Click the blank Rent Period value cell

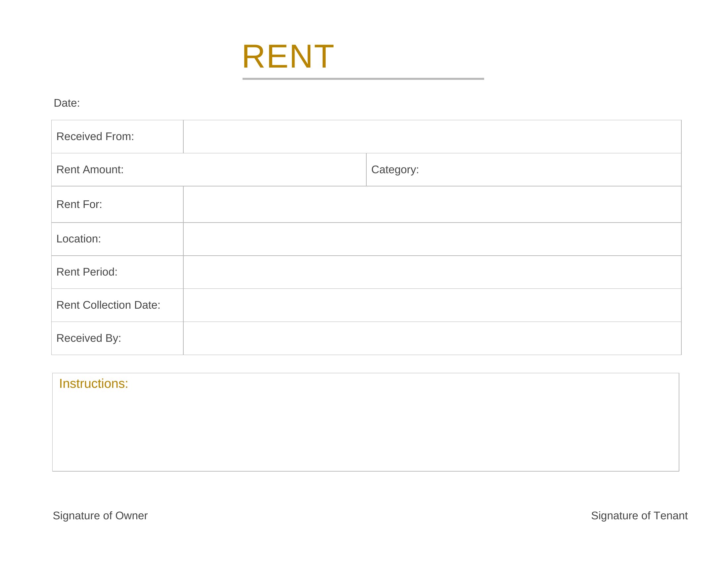click(432, 272)
